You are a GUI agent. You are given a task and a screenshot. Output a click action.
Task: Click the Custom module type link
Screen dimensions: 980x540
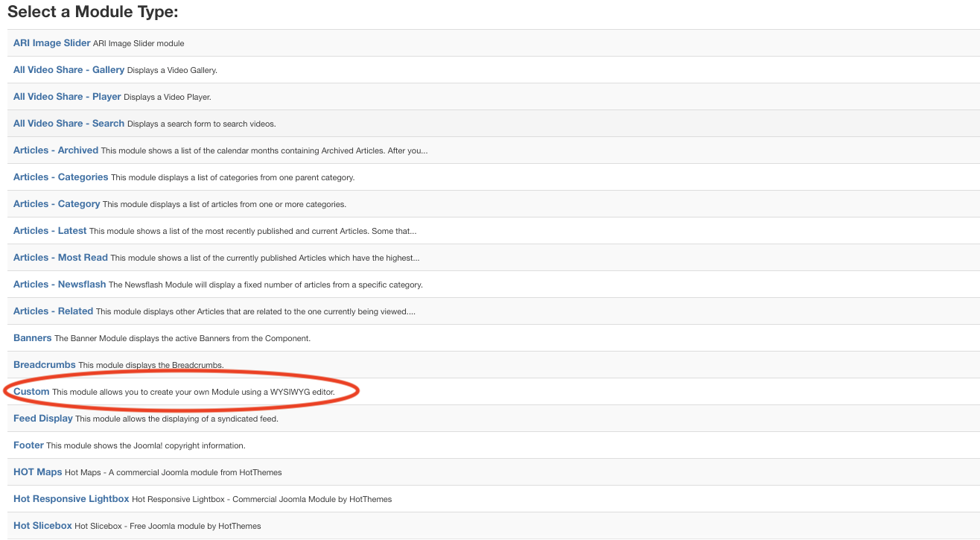(x=31, y=392)
